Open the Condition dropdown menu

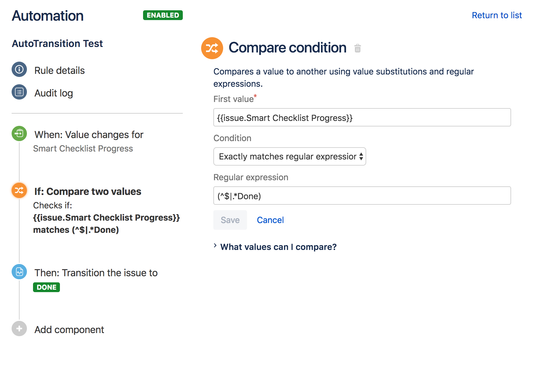point(290,156)
